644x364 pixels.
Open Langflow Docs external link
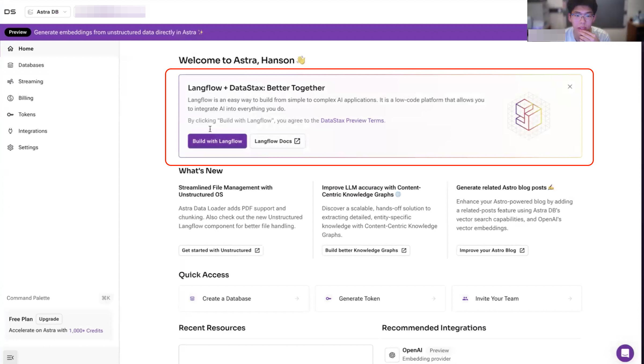(277, 141)
